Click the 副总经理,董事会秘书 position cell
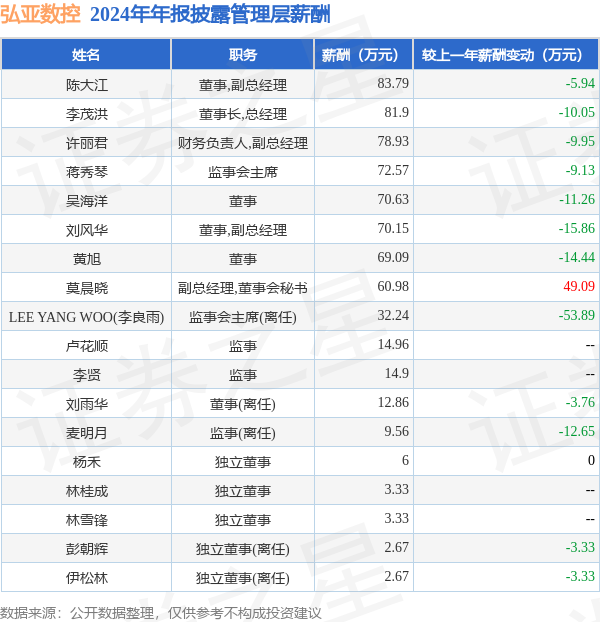The width and height of the screenshot is (600, 622). click(x=243, y=288)
